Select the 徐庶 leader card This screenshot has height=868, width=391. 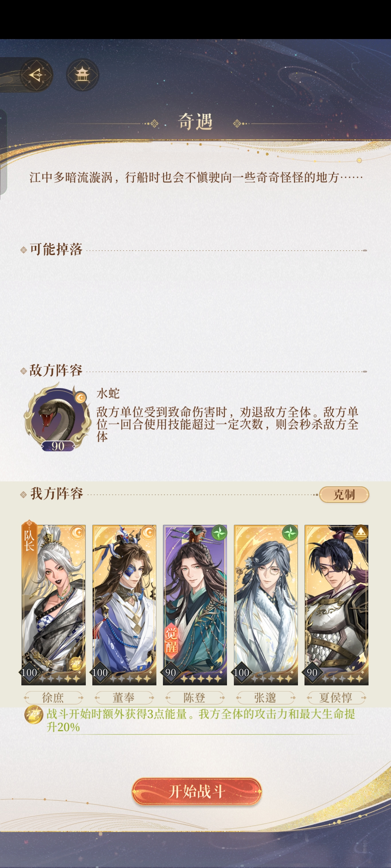[x=54, y=605]
